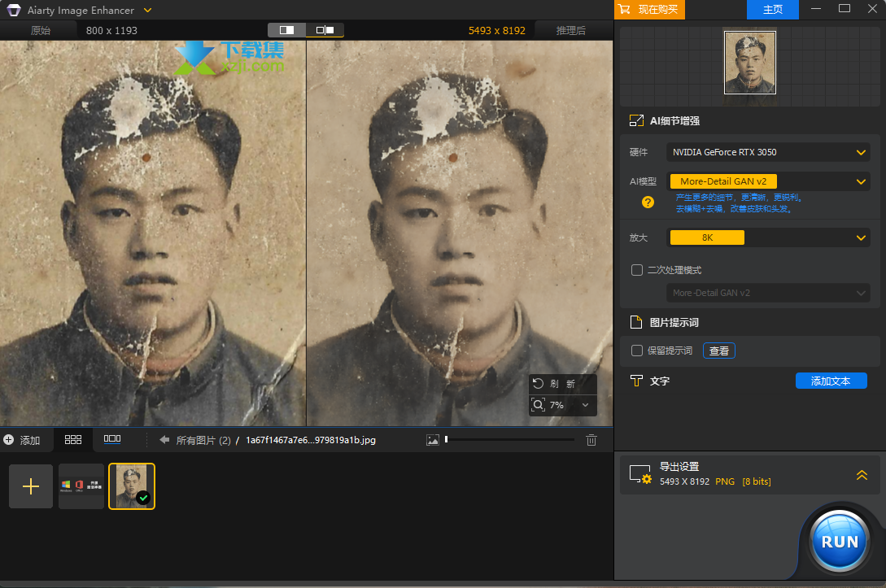This screenshot has height=588, width=886.
Task: Click the 添加 plus icon in toolbar
Action: [8, 439]
